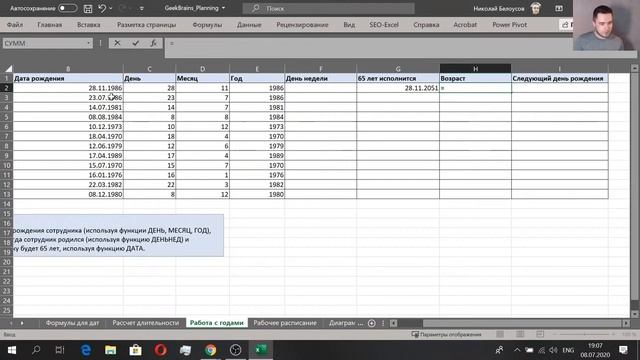Launch Opera browser from taskbar
Viewport: 640px width, 360px height.
160,350
